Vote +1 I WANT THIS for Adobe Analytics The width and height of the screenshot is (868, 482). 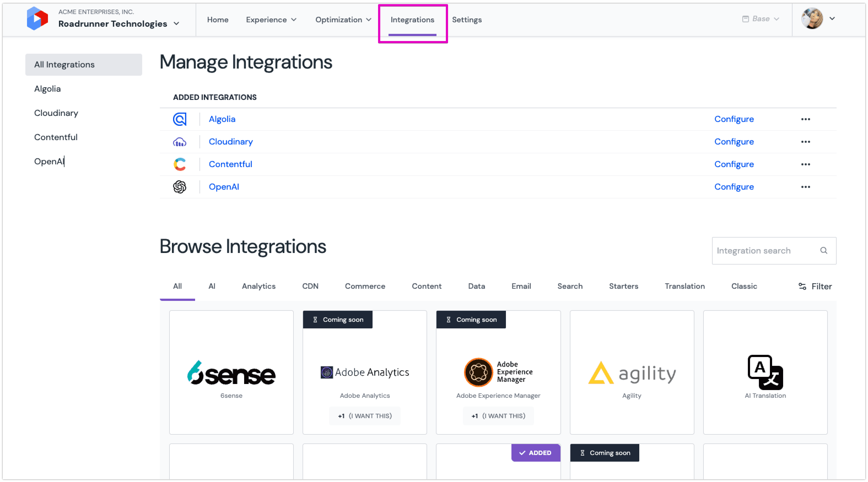click(x=365, y=416)
